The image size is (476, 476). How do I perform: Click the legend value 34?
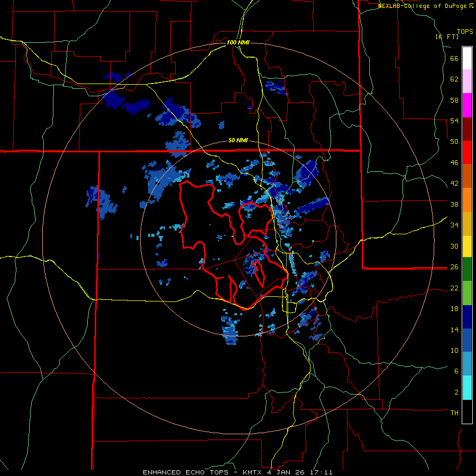click(x=454, y=225)
